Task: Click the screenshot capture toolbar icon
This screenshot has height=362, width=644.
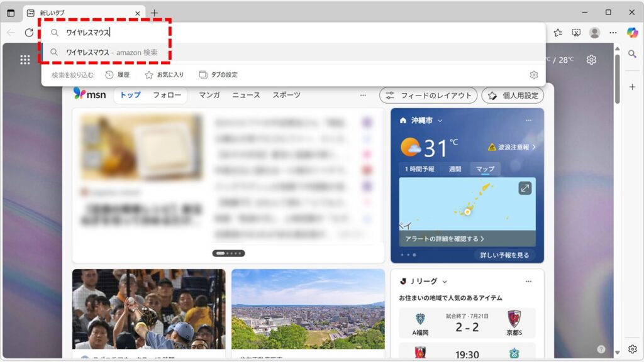Action: point(576,33)
